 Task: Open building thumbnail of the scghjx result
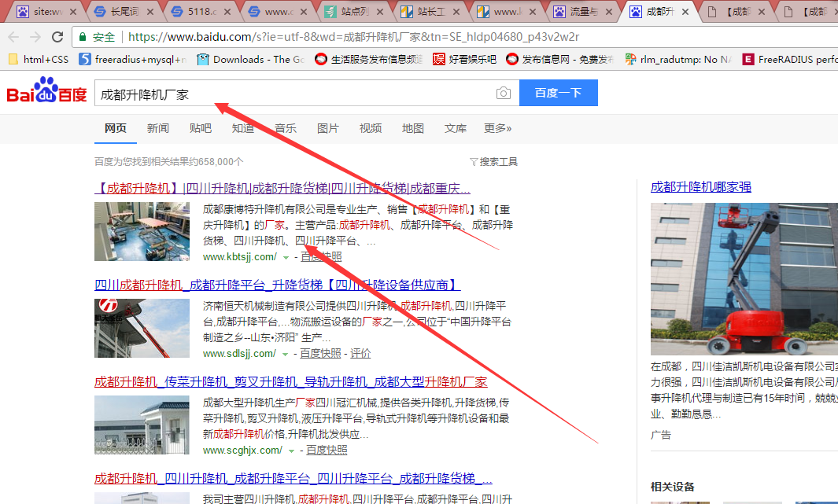pyautogui.click(x=142, y=425)
